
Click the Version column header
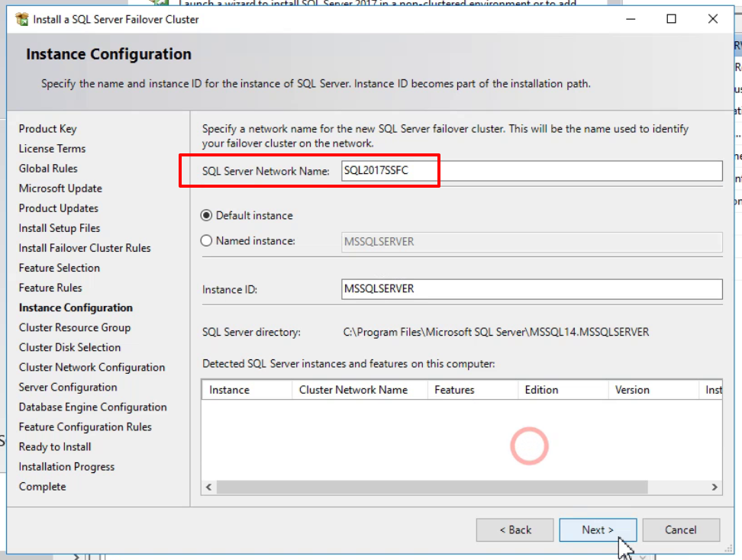tap(653, 390)
